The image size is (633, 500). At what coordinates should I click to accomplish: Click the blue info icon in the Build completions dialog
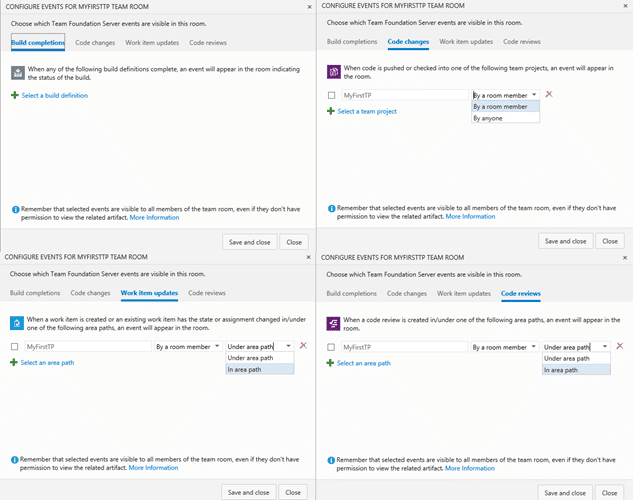click(15, 209)
